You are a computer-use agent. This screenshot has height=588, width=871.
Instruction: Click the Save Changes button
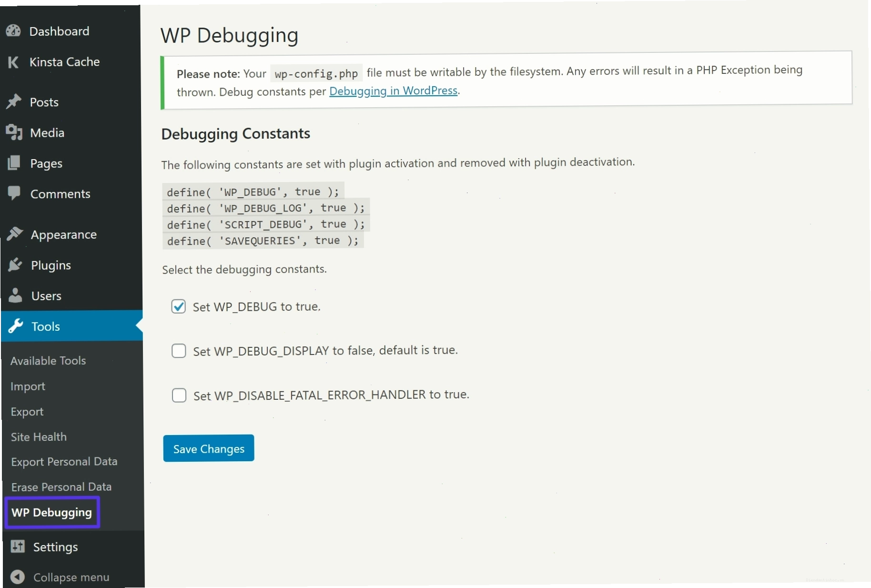[x=209, y=448]
